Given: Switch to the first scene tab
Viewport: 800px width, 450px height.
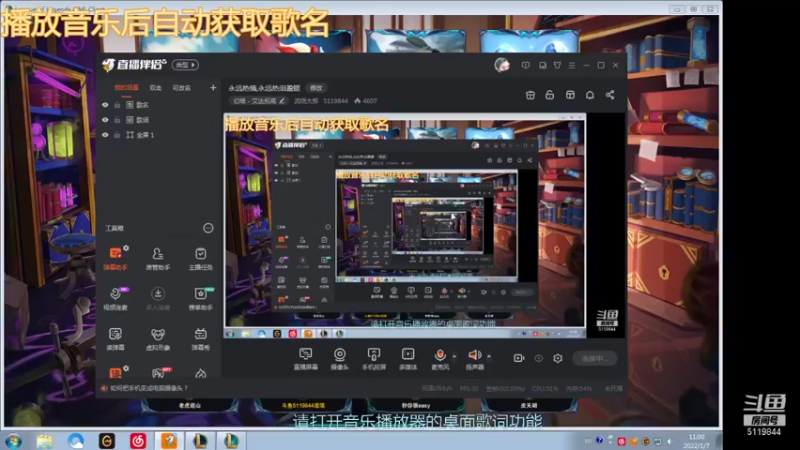Looking at the screenshot, I should [127, 88].
